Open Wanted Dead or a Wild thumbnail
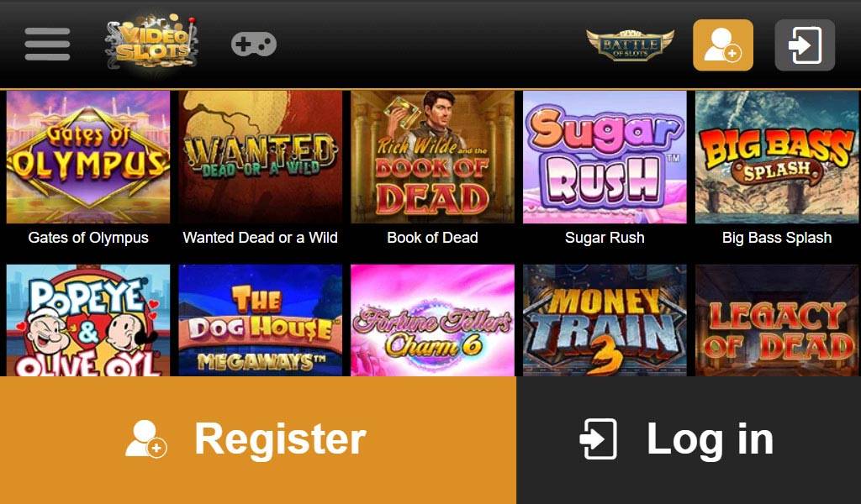The image size is (861, 504). (x=261, y=157)
